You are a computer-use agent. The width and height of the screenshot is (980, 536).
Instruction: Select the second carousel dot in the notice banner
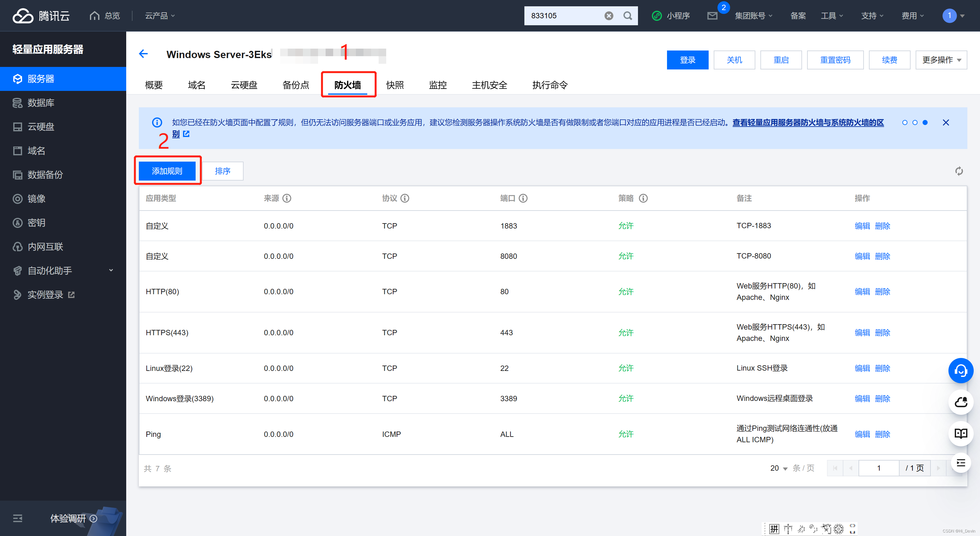click(915, 122)
